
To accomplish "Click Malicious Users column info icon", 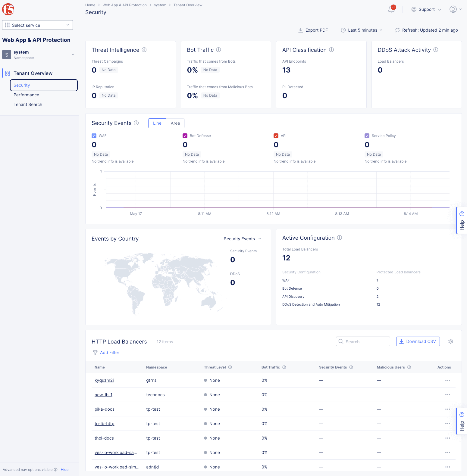I will coord(409,367).
